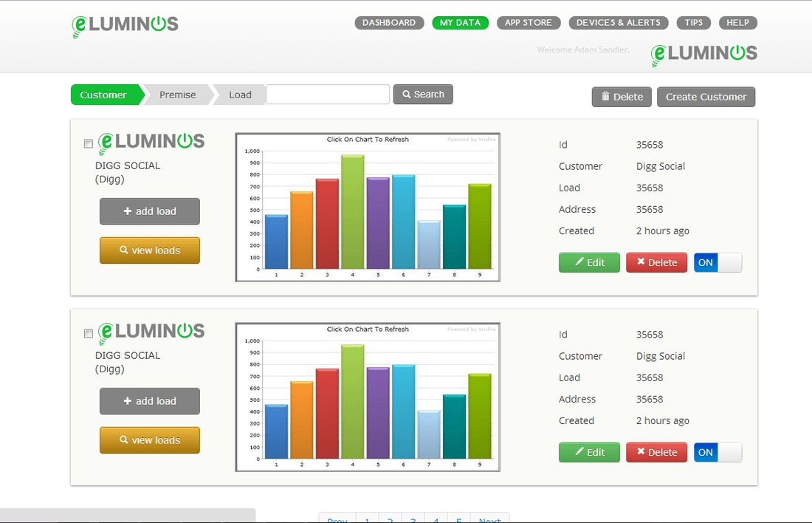Switch to the DASHBOARD menu item
This screenshot has height=523, width=812.
[x=389, y=22]
